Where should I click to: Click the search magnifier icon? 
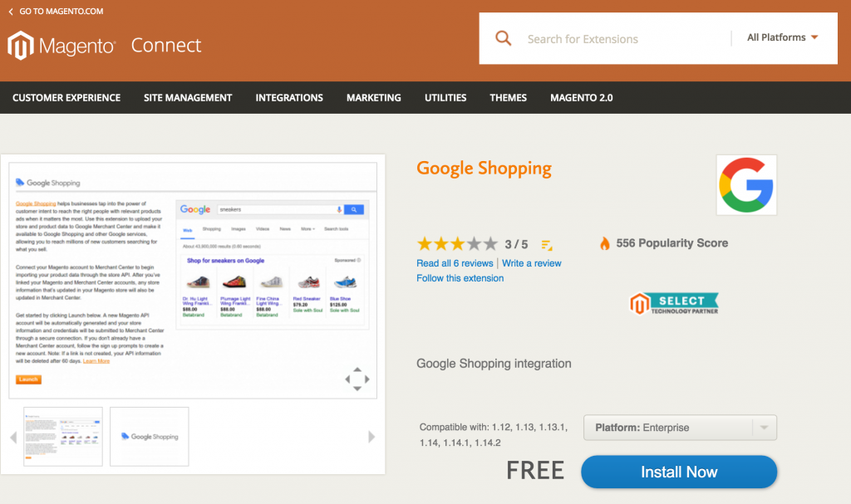(x=503, y=38)
